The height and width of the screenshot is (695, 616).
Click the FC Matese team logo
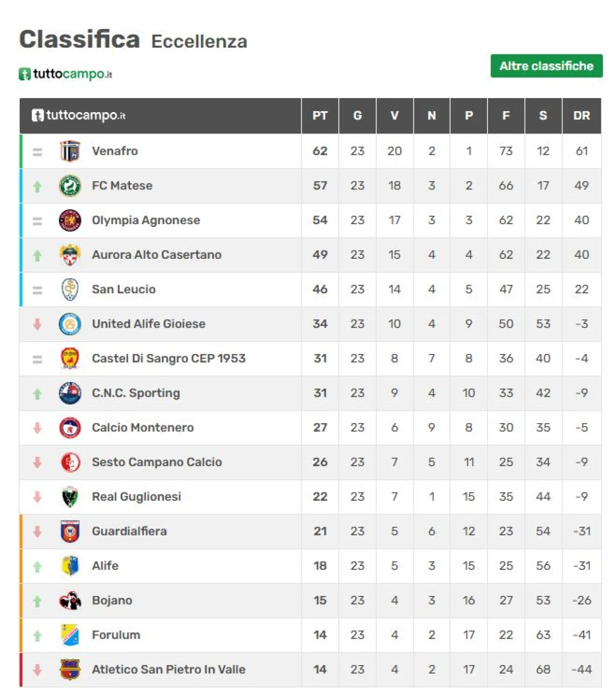coord(70,186)
